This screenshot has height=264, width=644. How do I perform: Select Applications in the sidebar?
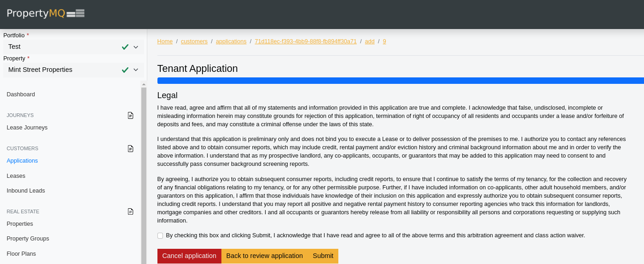click(x=22, y=161)
